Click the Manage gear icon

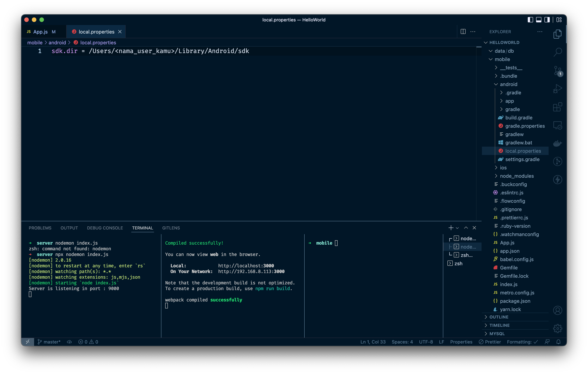[x=558, y=329]
